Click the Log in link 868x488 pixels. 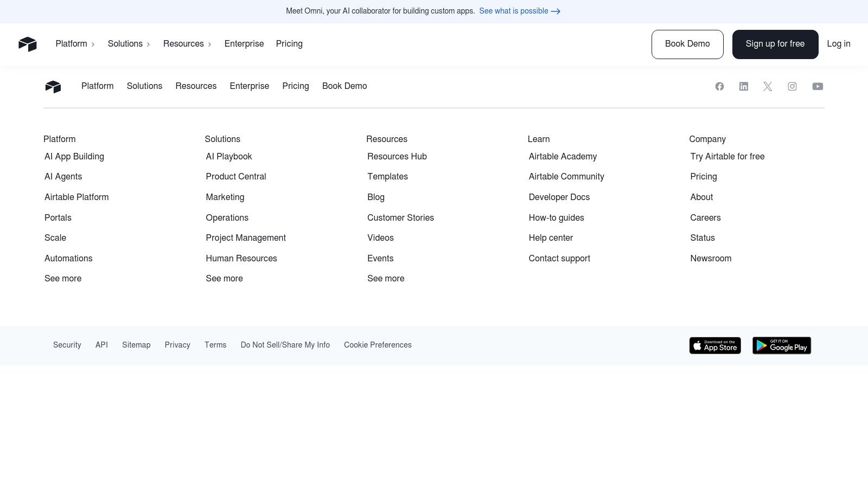coord(839,44)
